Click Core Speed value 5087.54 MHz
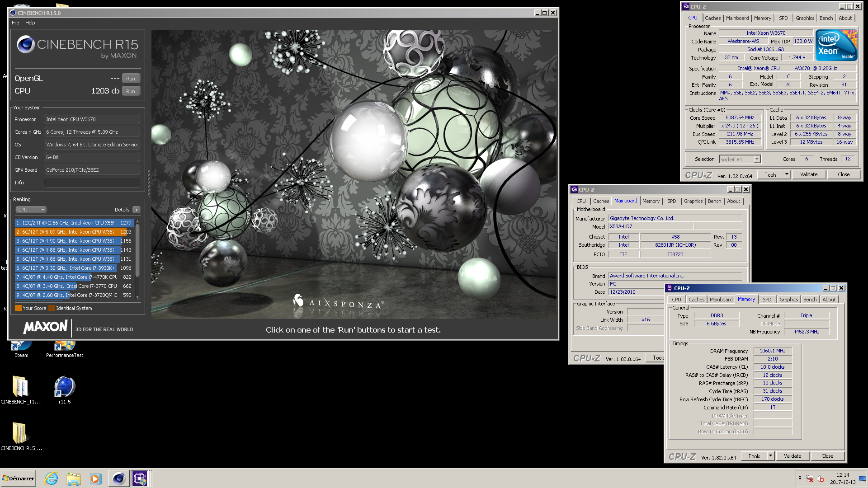The height and width of the screenshot is (488, 868). tap(740, 117)
